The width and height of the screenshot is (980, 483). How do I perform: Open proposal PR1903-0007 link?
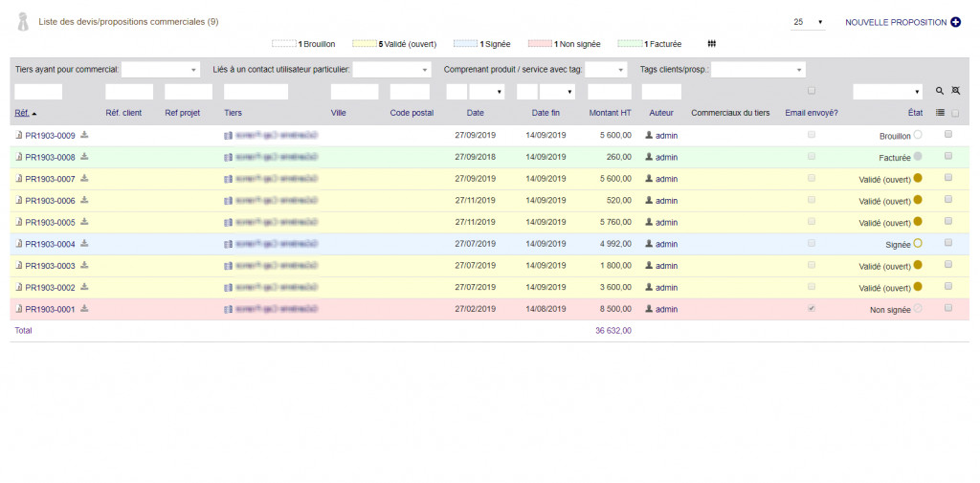click(x=50, y=179)
